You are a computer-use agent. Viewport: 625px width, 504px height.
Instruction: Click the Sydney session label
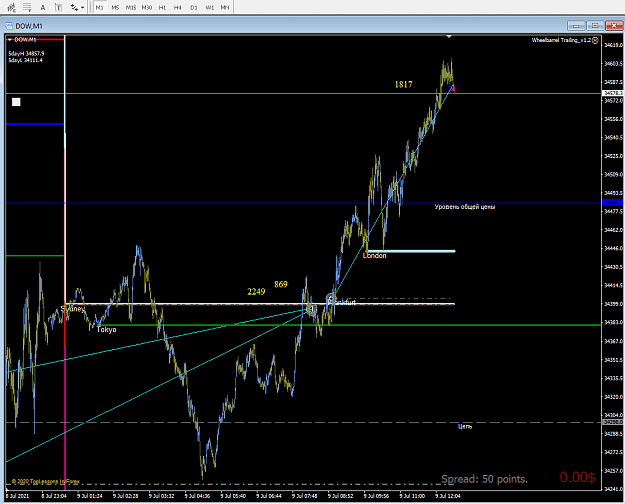click(73, 309)
